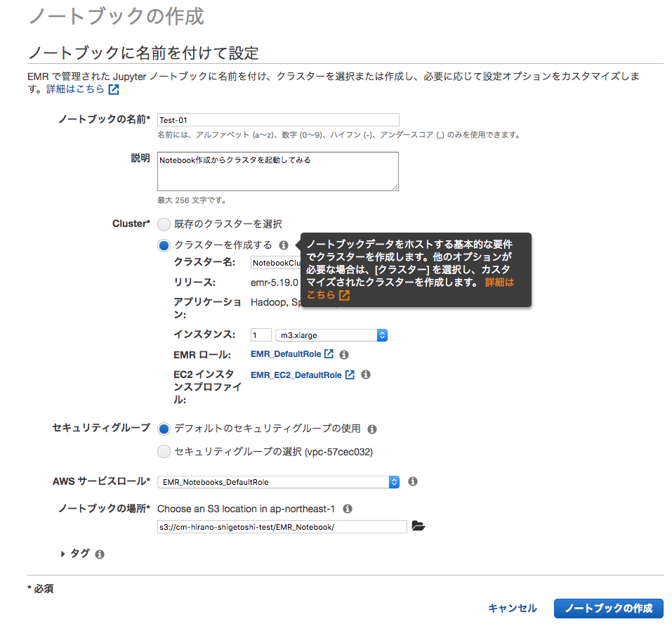
Task: Click the external-link icon on 詳細はこちら
Action: click(x=113, y=89)
